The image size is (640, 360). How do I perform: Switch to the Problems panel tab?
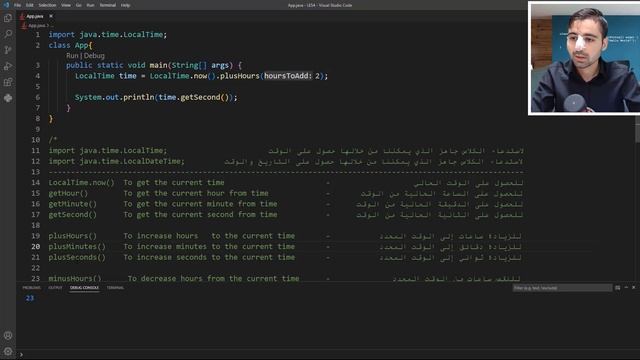[x=31, y=288]
